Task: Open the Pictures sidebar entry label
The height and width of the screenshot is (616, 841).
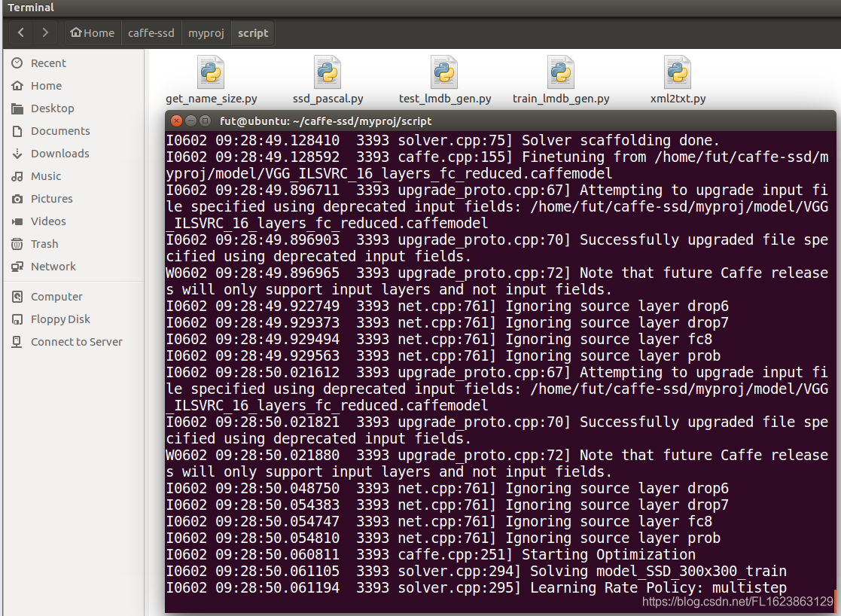Action: pos(51,199)
